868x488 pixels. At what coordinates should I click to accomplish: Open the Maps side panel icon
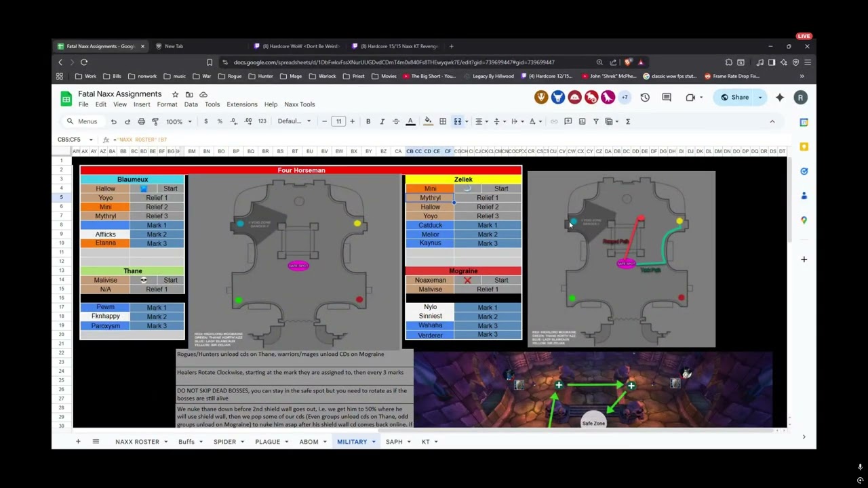click(x=804, y=220)
